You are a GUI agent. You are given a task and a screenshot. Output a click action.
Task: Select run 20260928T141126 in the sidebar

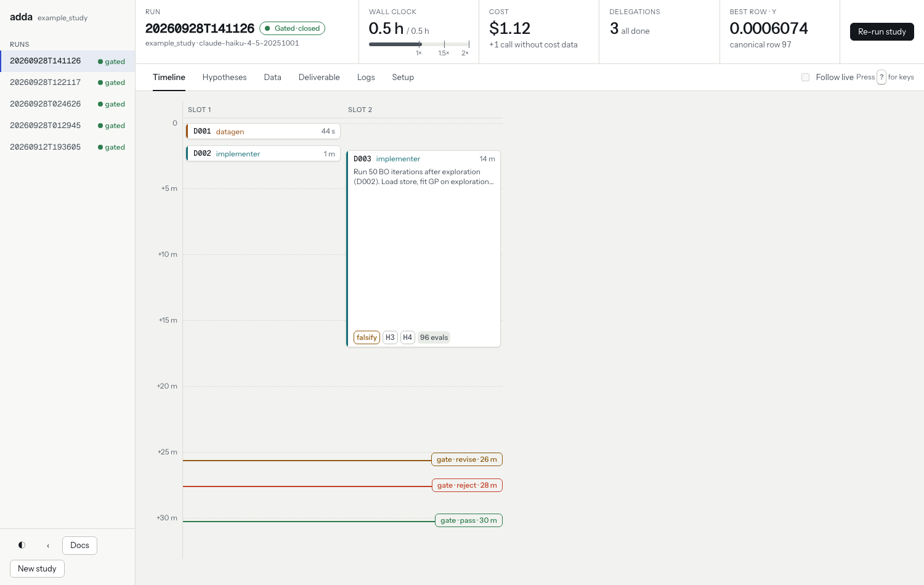coord(68,61)
